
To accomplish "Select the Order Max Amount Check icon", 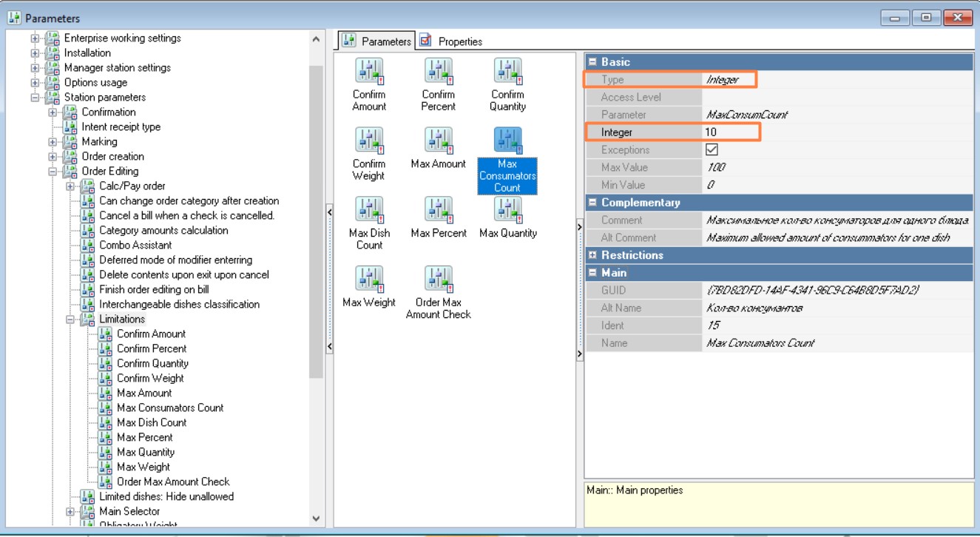I will pyautogui.click(x=438, y=280).
